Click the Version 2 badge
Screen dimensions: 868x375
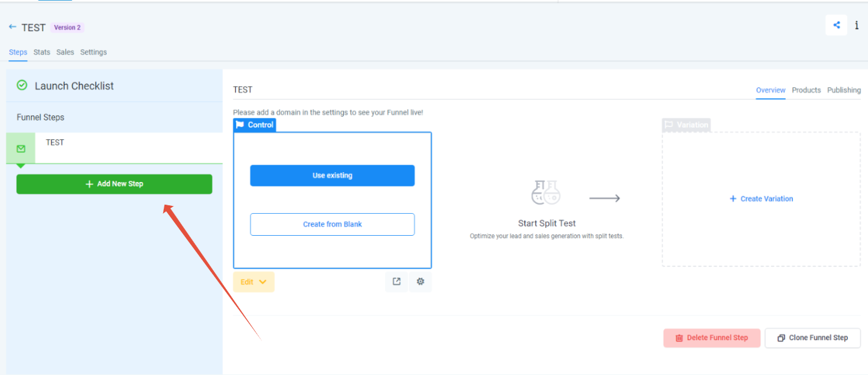point(67,27)
